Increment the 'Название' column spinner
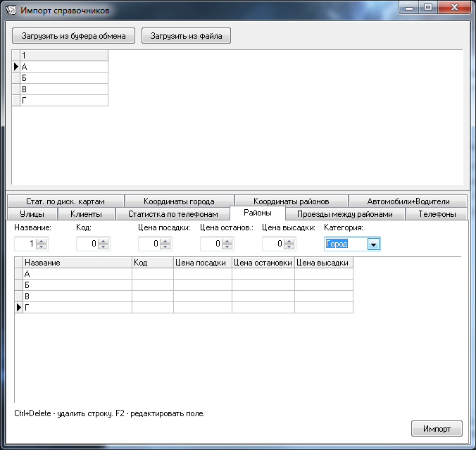 (42, 242)
